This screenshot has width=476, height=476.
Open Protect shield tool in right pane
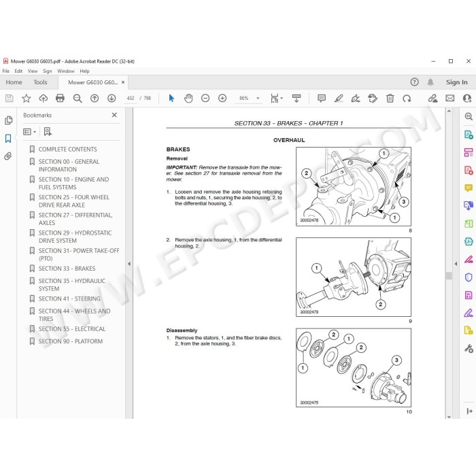(469, 277)
